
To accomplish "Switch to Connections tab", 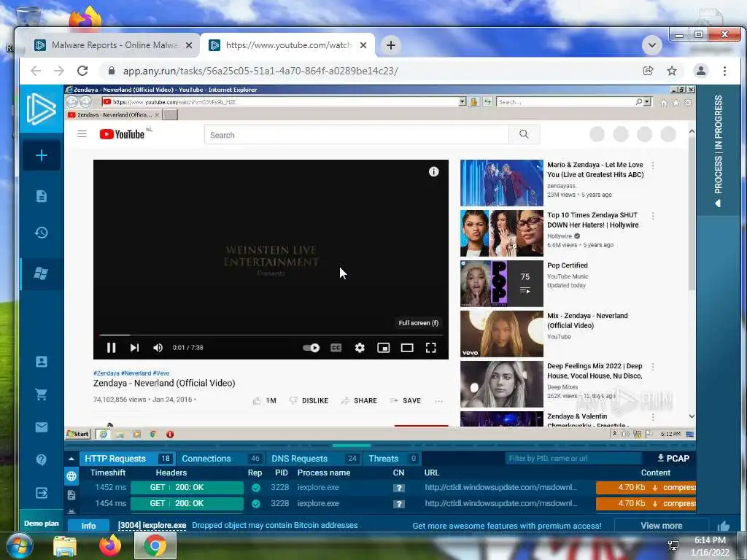I will click(221, 458).
